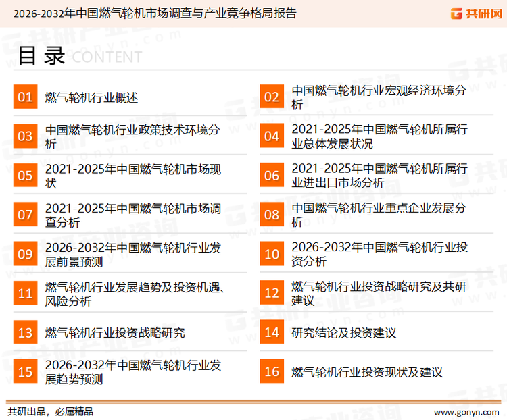Click the orange 16 number box
This screenshot has width=507, height=420.
(x=272, y=371)
